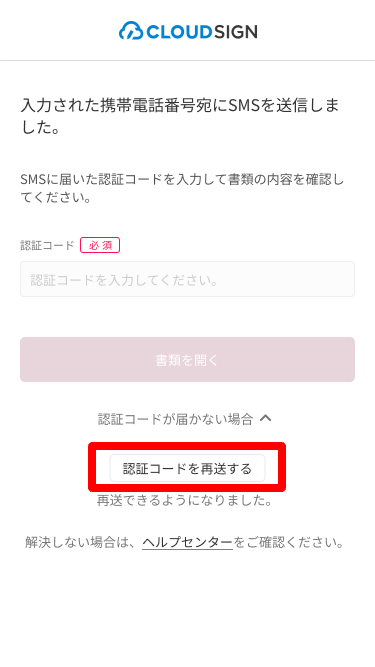Collapse the 認証コードが届かない場合 section
Image resolution: width=375 pixels, height=667 pixels.
tap(185, 419)
